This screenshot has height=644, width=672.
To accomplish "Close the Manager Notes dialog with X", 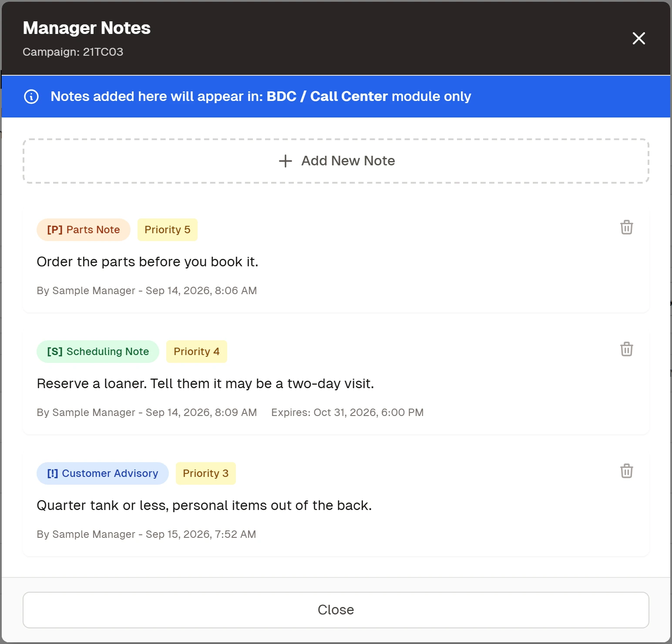I will click(x=638, y=38).
